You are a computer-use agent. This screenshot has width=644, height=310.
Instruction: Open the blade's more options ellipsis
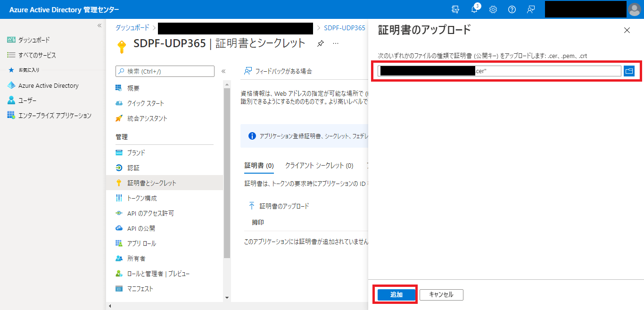(336, 43)
